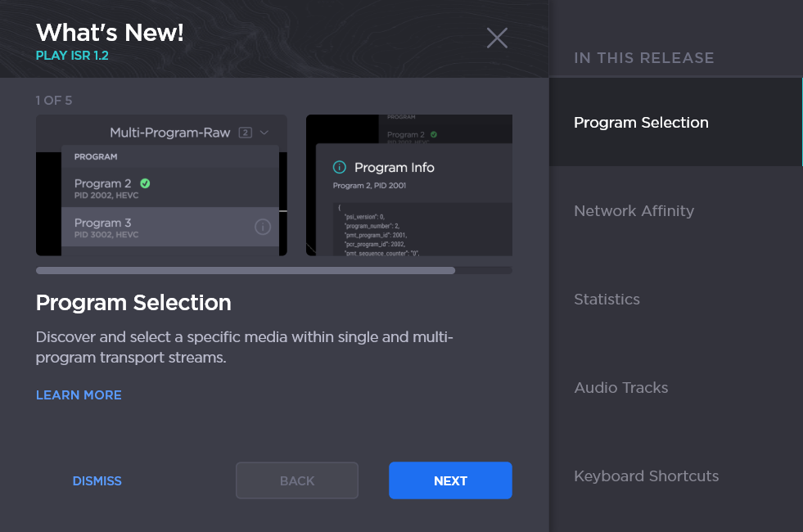
Task: Show the Keyboard Shortcuts release item
Action: [646, 476]
